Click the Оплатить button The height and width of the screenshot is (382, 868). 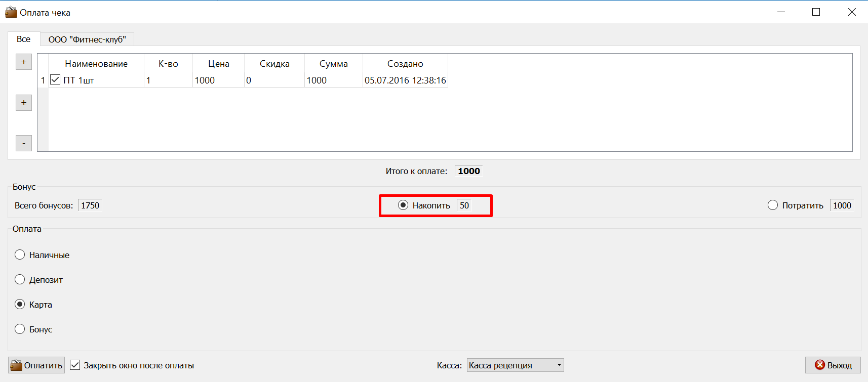[36, 365]
